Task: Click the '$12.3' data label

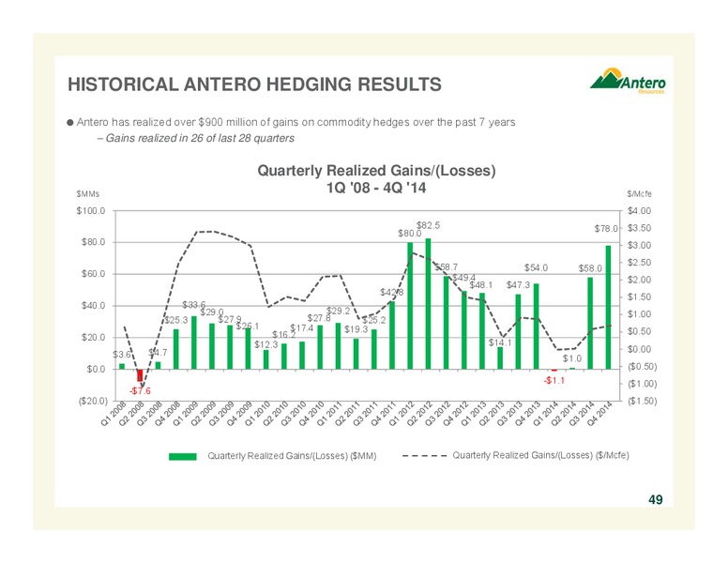Action: pos(266,344)
